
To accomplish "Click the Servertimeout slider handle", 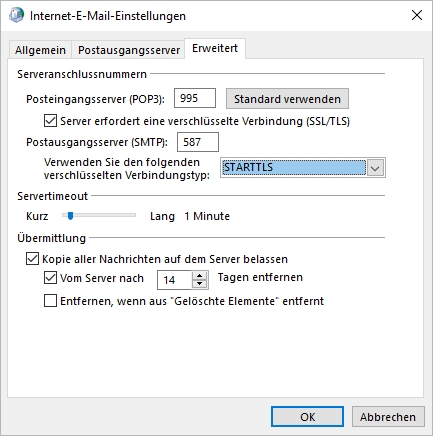I will (x=70, y=216).
